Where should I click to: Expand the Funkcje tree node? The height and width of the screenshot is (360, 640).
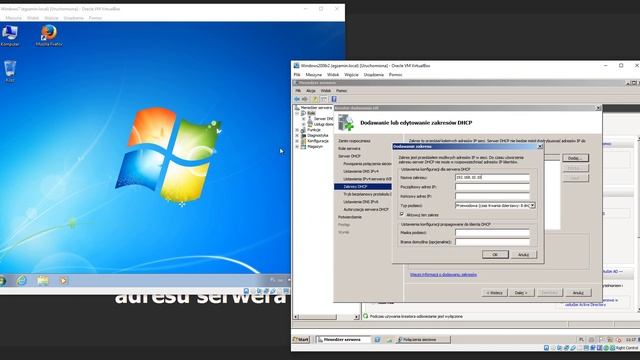tap(297, 130)
